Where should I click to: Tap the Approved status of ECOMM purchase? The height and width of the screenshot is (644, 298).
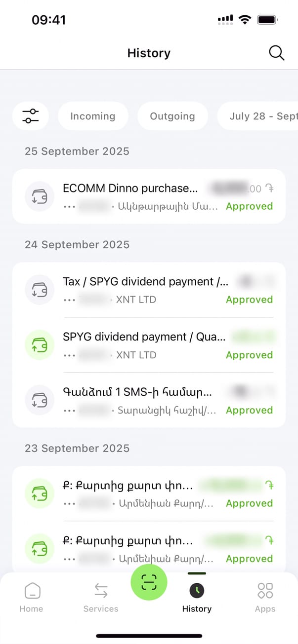249,206
